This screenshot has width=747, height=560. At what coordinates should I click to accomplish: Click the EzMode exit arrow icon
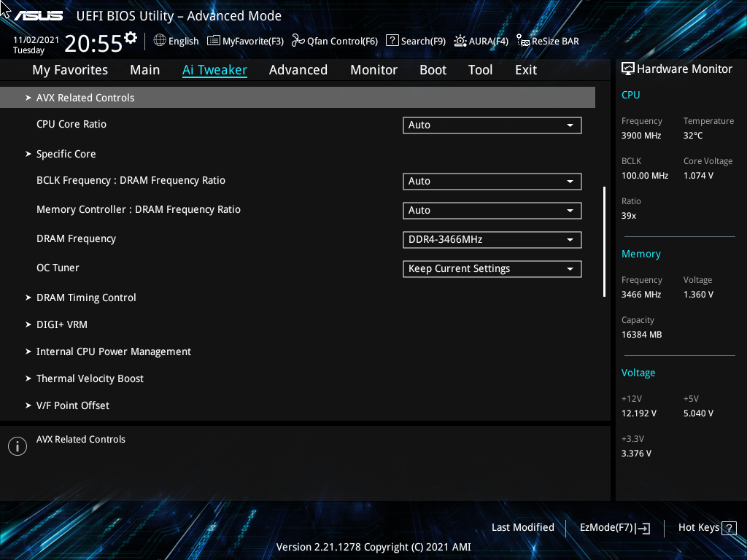(643, 528)
